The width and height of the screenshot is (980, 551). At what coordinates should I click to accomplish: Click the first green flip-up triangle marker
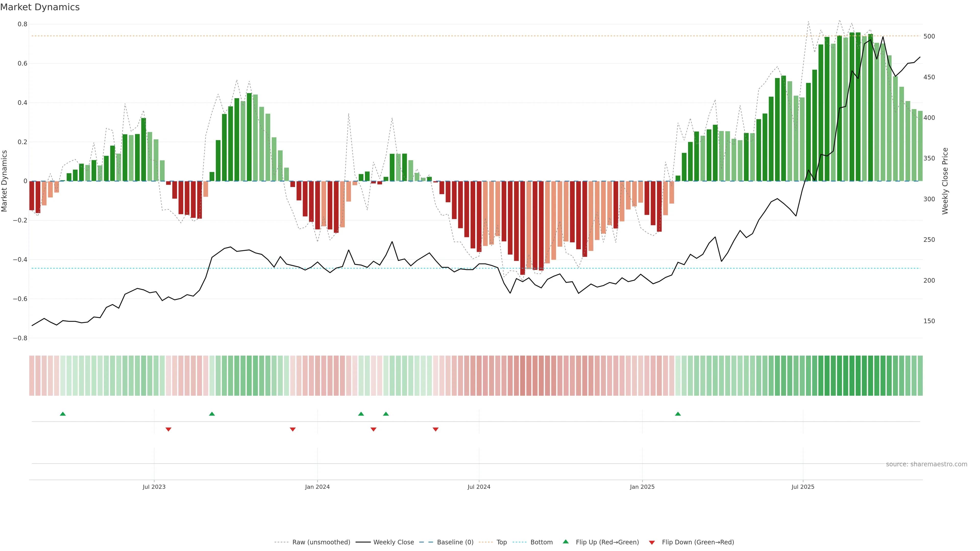tap(63, 414)
